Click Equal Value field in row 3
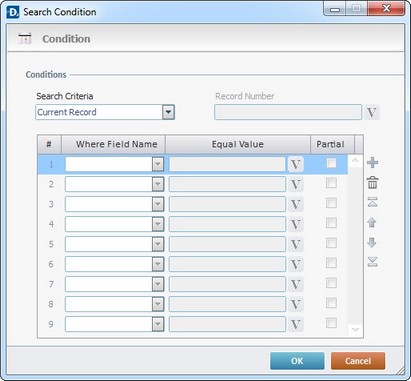 227,204
